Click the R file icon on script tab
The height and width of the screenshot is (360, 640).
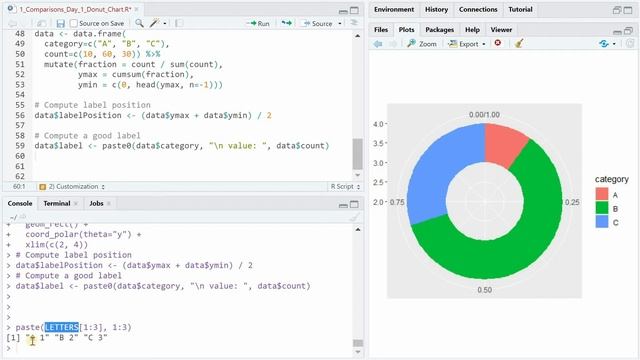[11, 9]
